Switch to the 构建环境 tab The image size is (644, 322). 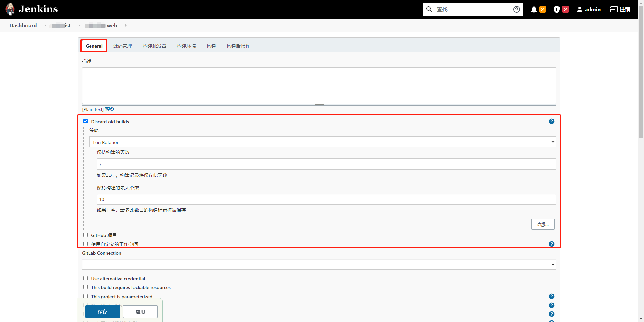[186, 46]
